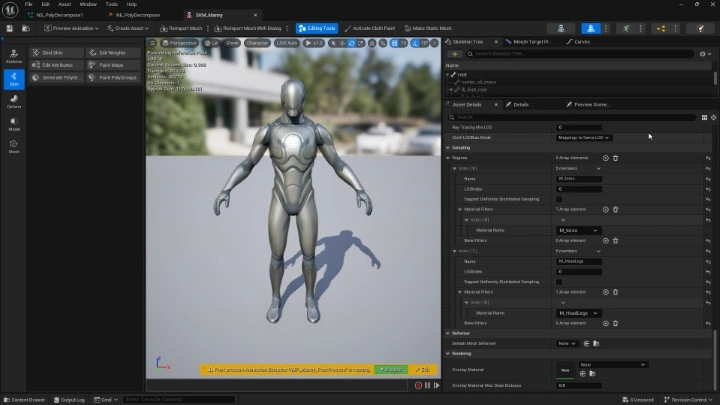Pause the animation playback
720x405 pixels.
428,385
